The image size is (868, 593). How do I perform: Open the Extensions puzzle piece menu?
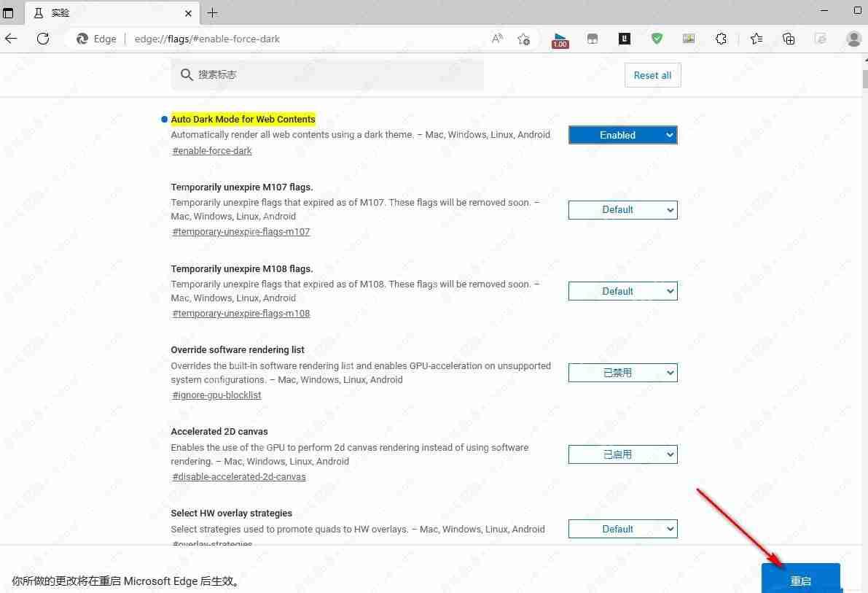721,39
